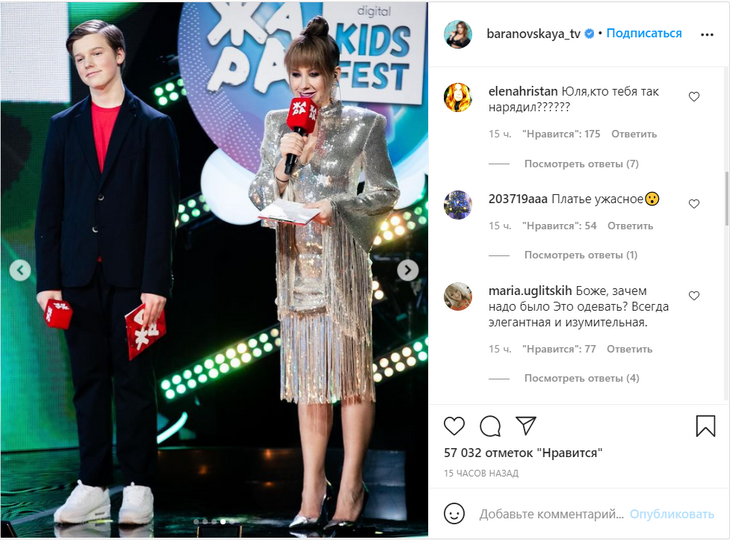Go to previous photo arrow

pos(20,270)
